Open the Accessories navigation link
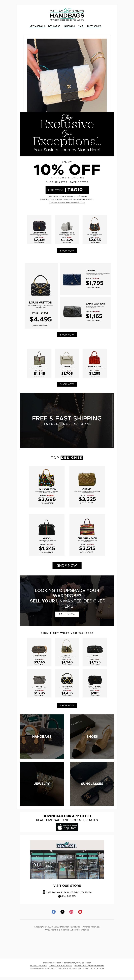Image resolution: width=134 pixels, height=980 pixels. click(x=94, y=26)
